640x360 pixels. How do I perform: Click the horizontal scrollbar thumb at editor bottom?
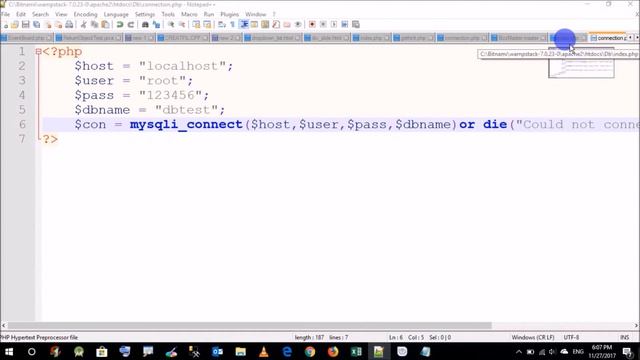pos(249,326)
